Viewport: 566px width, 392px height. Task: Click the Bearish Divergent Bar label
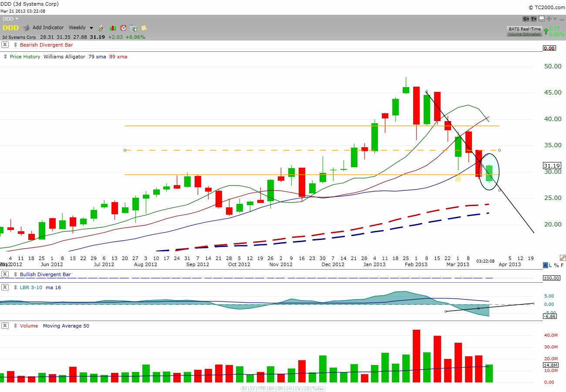point(47,45)
